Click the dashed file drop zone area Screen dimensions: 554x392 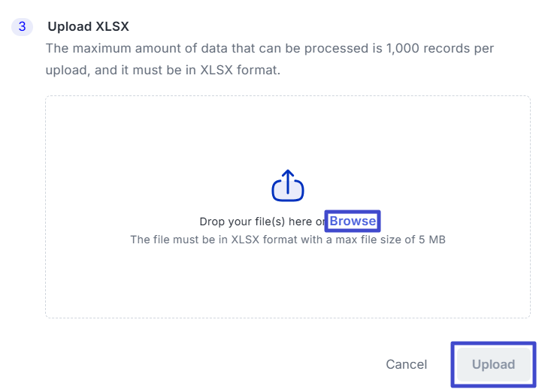point(287,135)
